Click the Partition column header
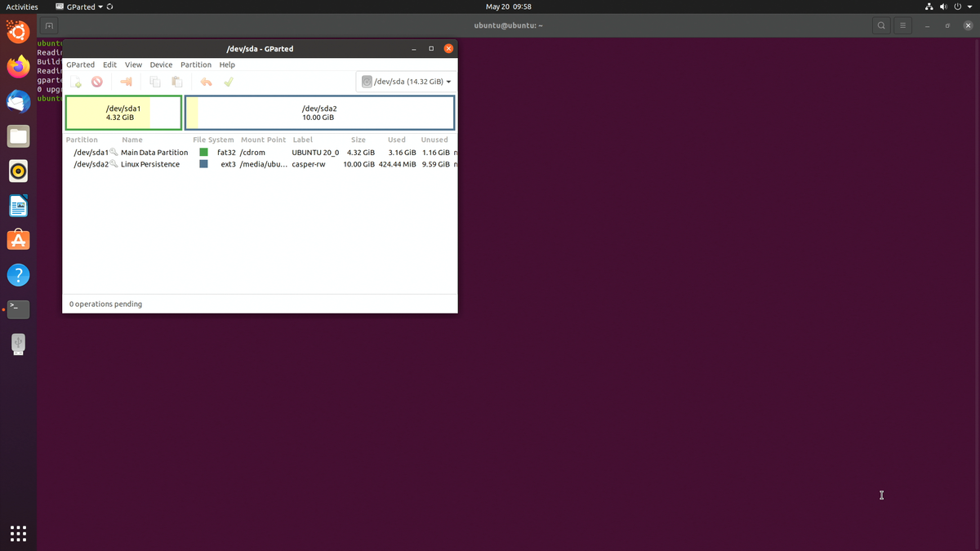Viewport: 980px width, 551px height. (82, 140)
